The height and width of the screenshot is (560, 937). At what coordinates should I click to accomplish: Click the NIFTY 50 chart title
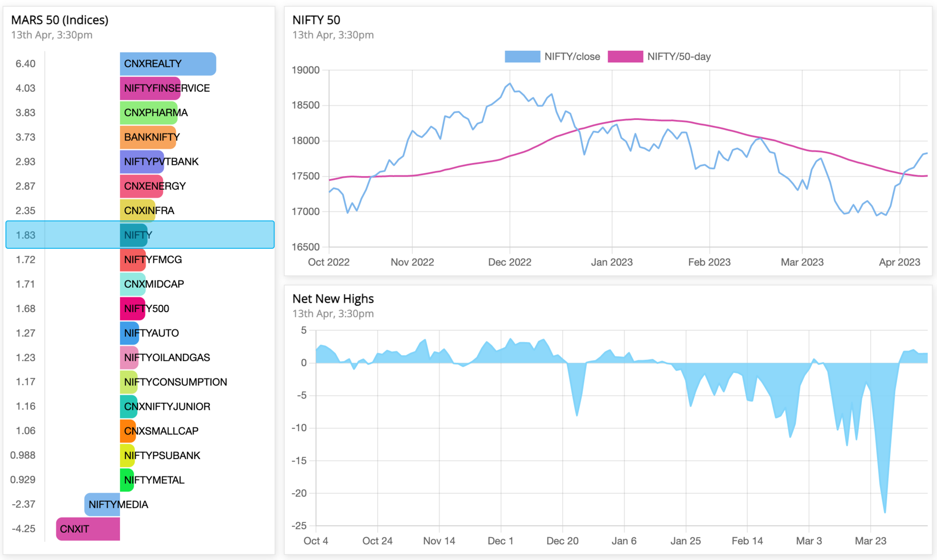pos(316,20)
